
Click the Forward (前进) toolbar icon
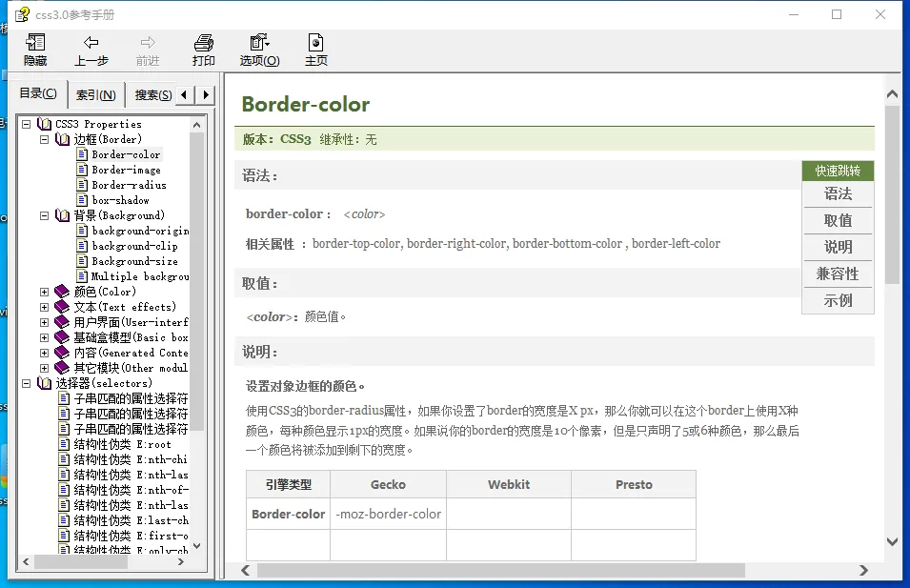[148, 50]
